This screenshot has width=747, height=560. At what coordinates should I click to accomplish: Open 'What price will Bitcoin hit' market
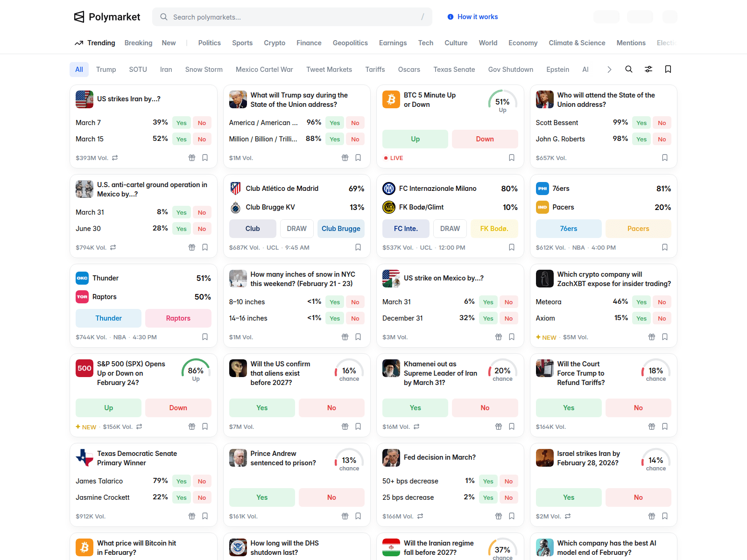136,547
